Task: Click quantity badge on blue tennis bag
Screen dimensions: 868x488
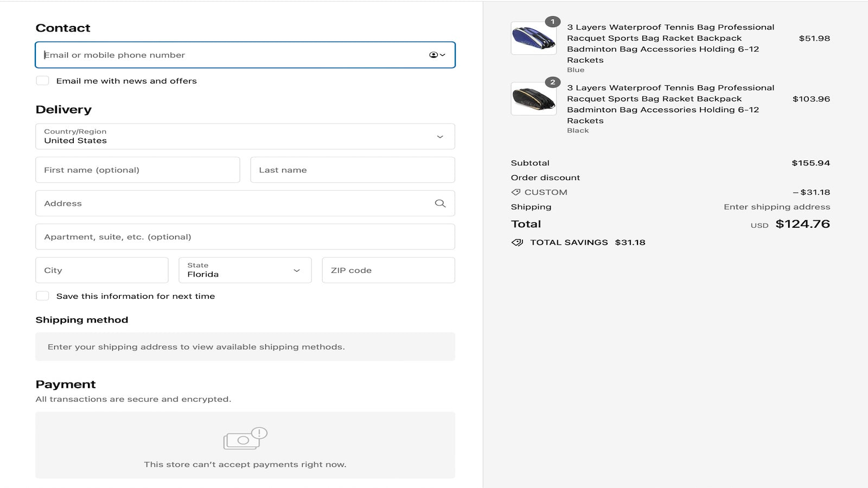Action: [x=552, y=22]
